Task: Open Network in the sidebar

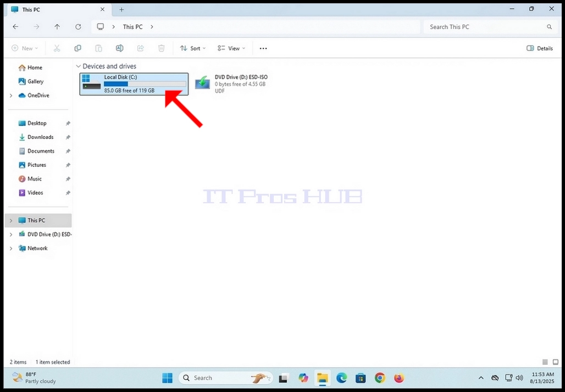Action: 37,248
